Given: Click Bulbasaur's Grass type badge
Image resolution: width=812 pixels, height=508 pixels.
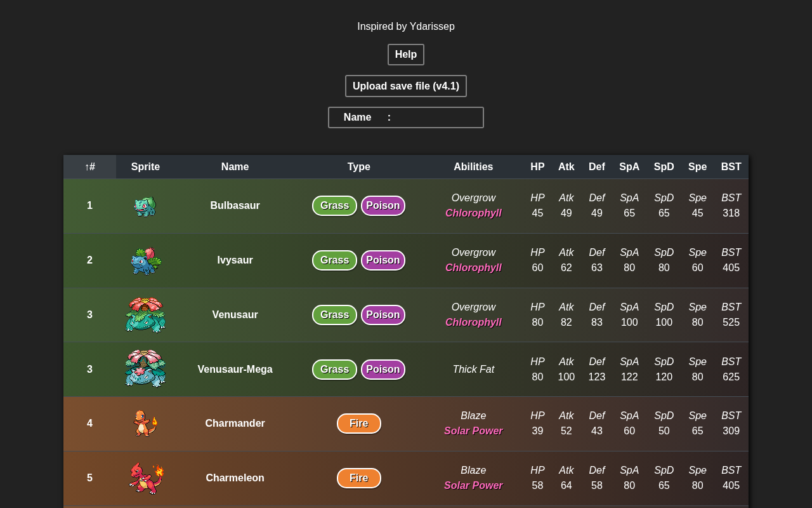Looking at the screenshot, I should [334, 206].
